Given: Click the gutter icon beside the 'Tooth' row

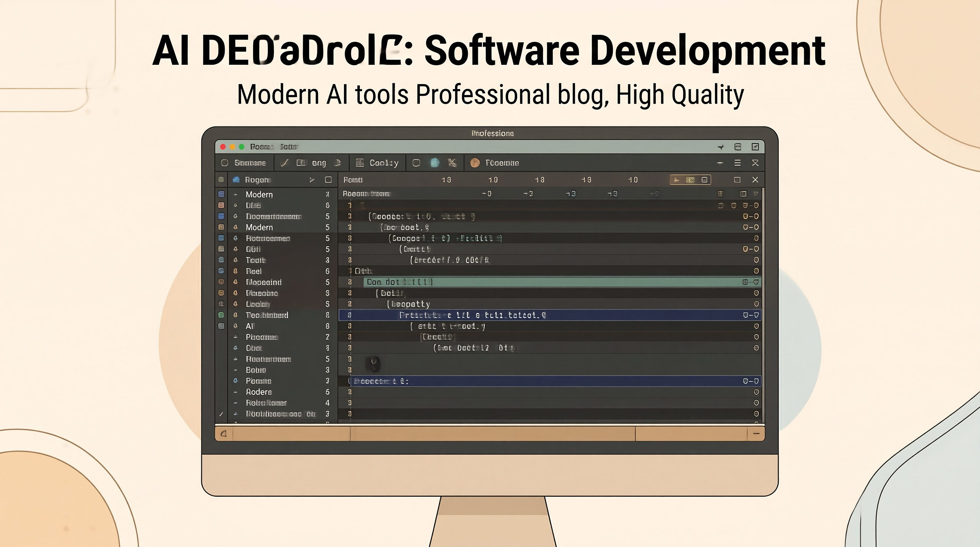Looking at the screenshot, I should [221, 260].
